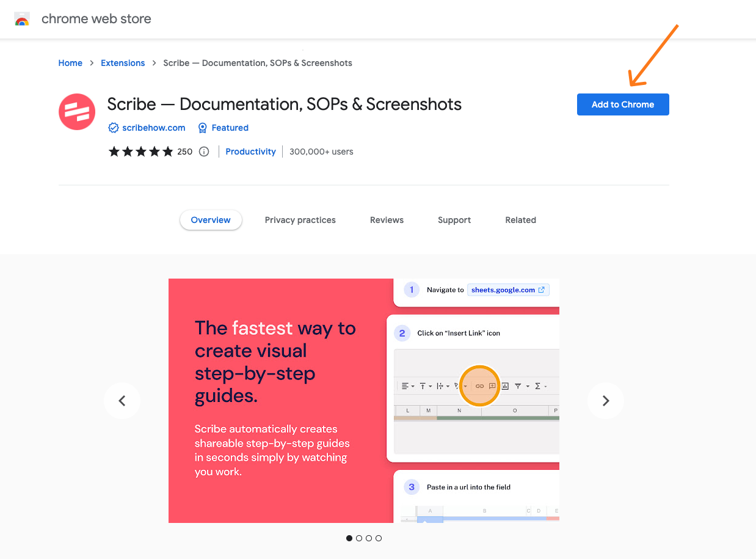Jump to the fourth carousel dot
The width and height of the screenshot is (756, 559).
pos(379,538)
